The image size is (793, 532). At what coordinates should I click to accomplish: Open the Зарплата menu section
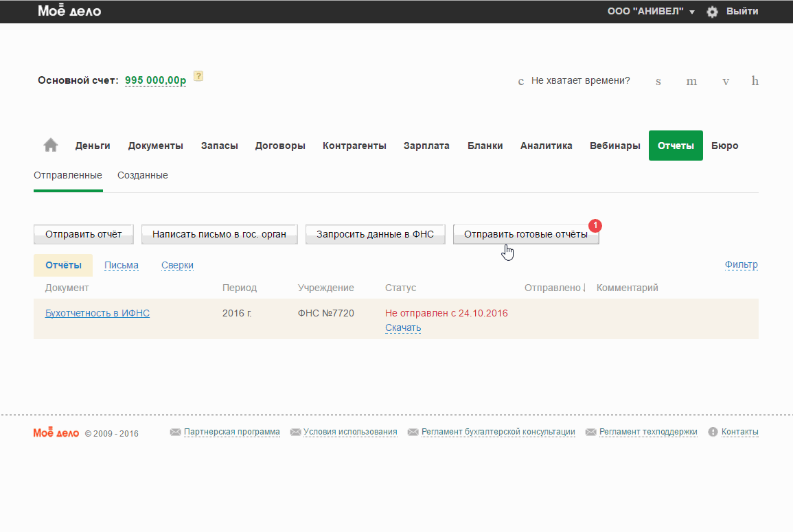click(426, 146)
